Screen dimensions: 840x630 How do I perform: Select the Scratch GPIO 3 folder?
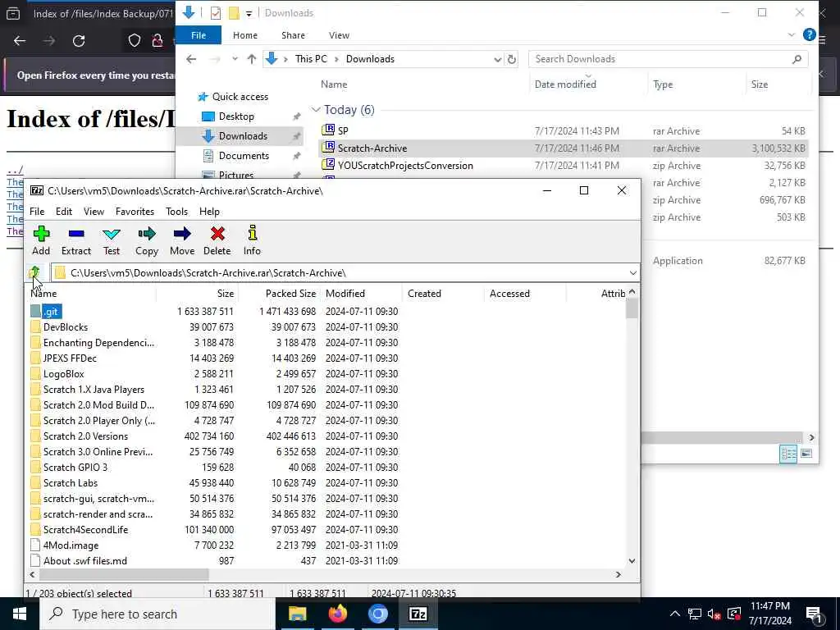tap(75, 467)
